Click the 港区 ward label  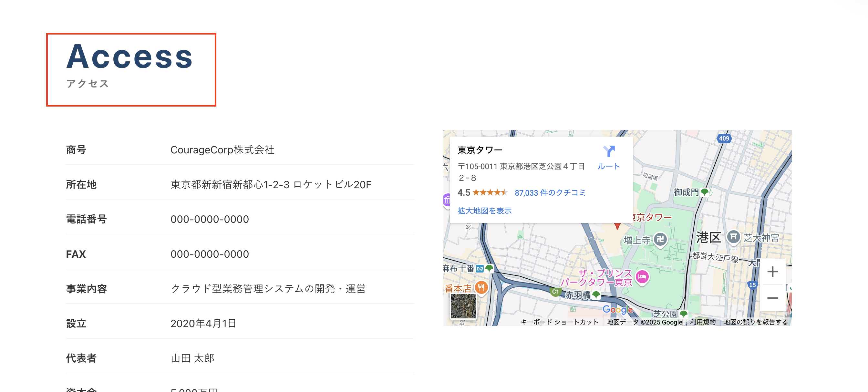tap(708, 238)
